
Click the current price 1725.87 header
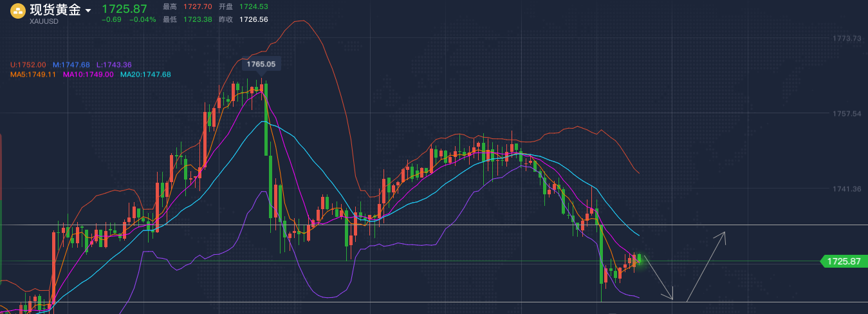point(125,9)
